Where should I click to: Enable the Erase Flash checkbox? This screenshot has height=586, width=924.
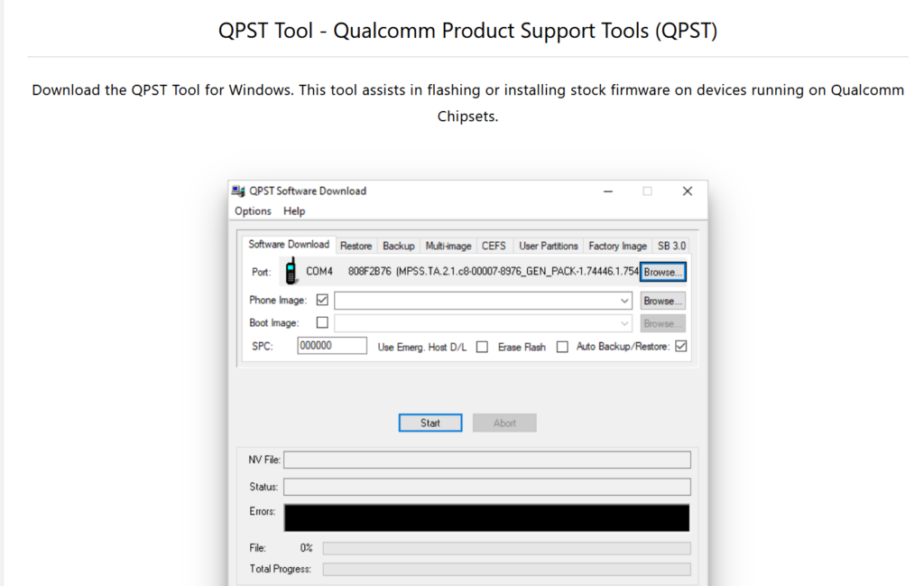coord(562,347)
